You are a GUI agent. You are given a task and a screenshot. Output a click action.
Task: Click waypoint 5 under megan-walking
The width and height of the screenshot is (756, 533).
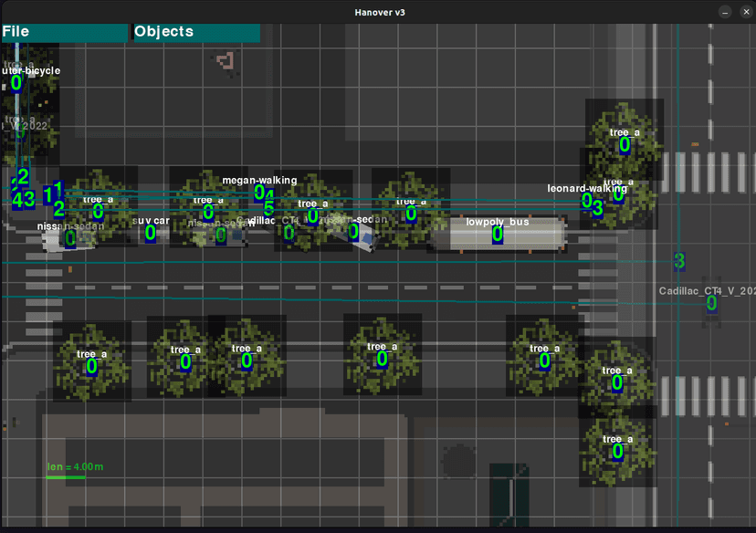pos(268,209)
